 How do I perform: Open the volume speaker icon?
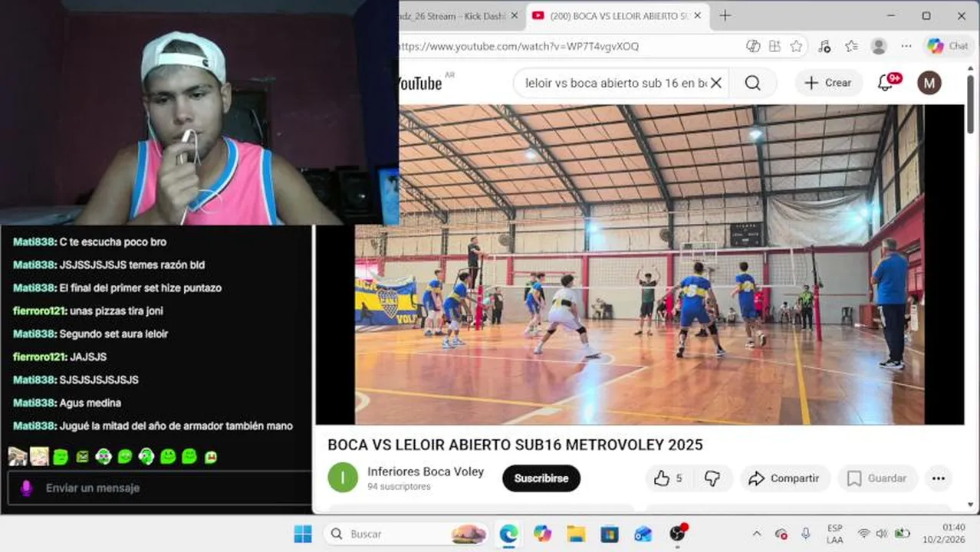(881, 534)
